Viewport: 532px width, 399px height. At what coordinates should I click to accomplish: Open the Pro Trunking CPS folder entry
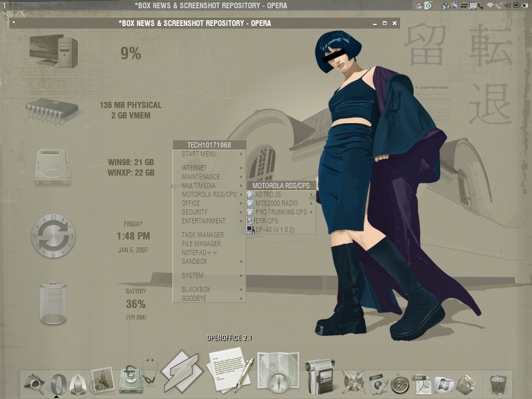point(281,212)
